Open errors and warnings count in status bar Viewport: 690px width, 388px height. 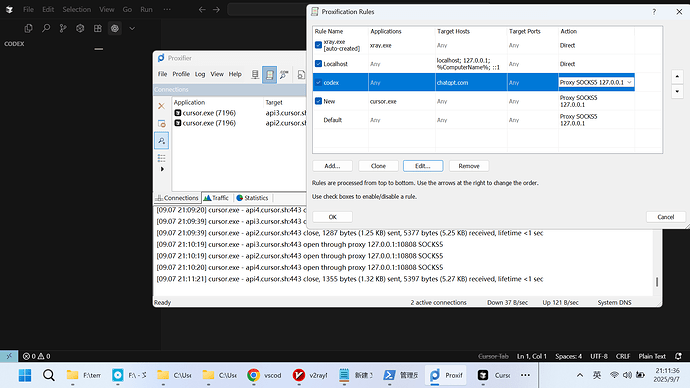click(37, 356)
